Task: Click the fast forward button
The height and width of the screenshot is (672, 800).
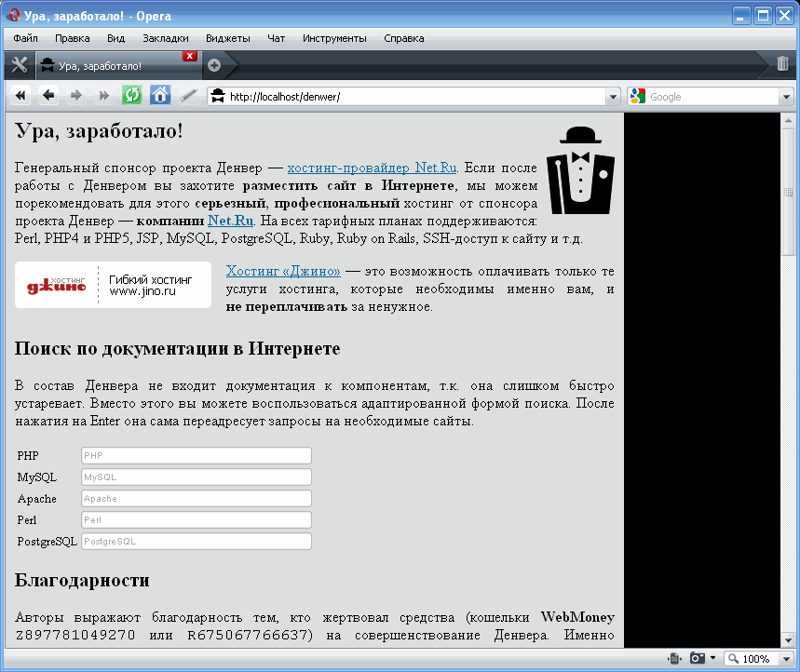Action: coord(104,95)
